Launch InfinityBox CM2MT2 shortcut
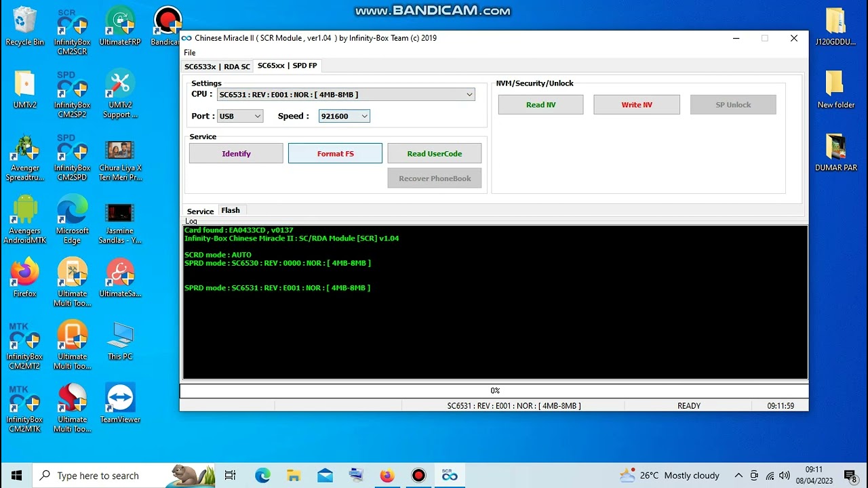The height and width of the screenshot is (488, 868). tap(24, 346)
